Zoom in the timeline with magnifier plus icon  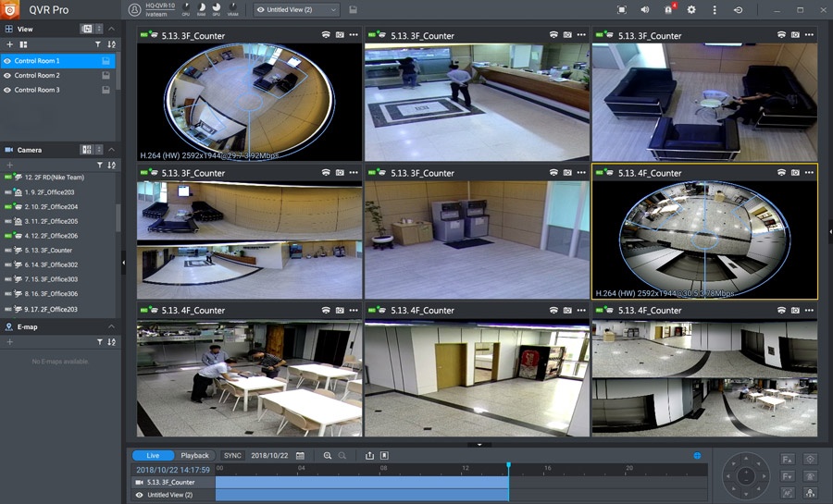(328, 456)
